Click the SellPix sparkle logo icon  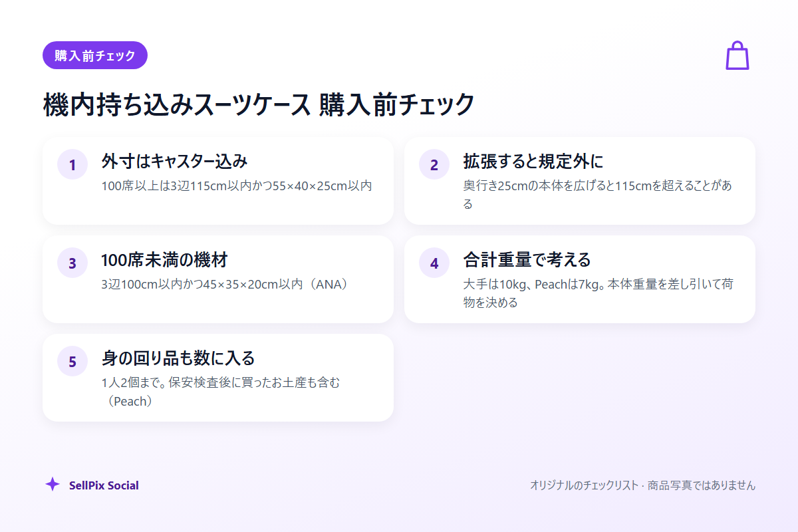(x=53, y=484)
